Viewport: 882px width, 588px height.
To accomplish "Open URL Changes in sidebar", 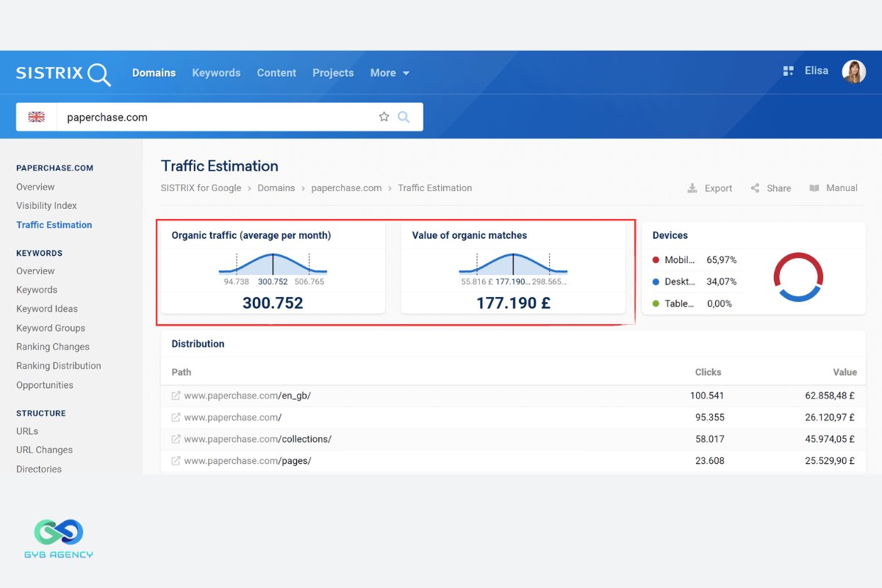I will [44, 450].
